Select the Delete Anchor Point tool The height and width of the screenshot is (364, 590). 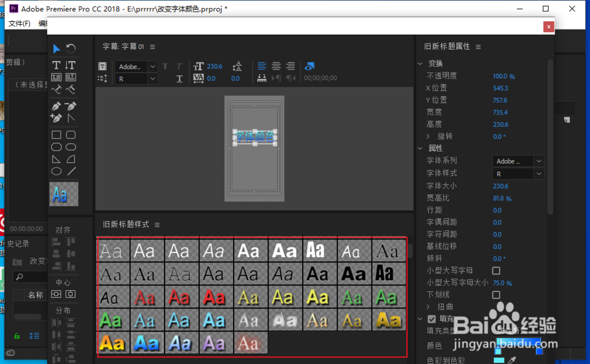click(x=70, y=106)
